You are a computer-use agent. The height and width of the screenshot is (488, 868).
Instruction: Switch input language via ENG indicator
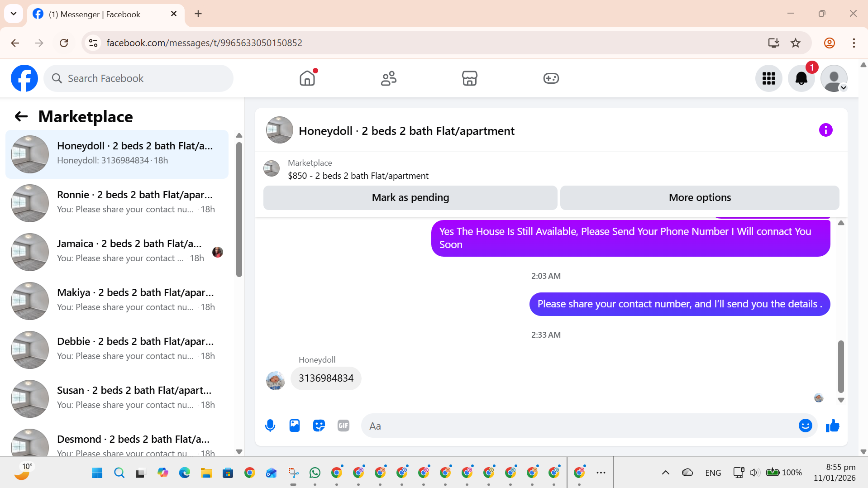tap(713, 473)
